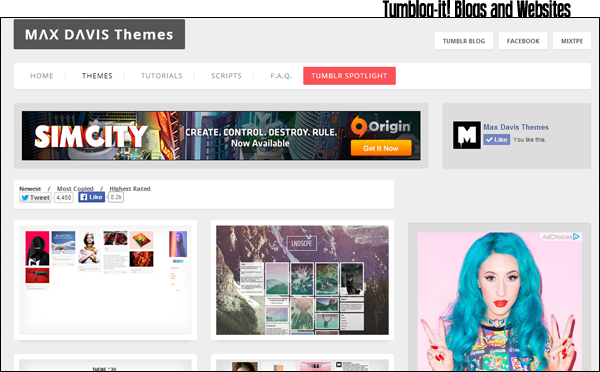Click the Tweet button
Image resolution: width=600 pixels, height=372 pixels.
click(x=35, y=197)
